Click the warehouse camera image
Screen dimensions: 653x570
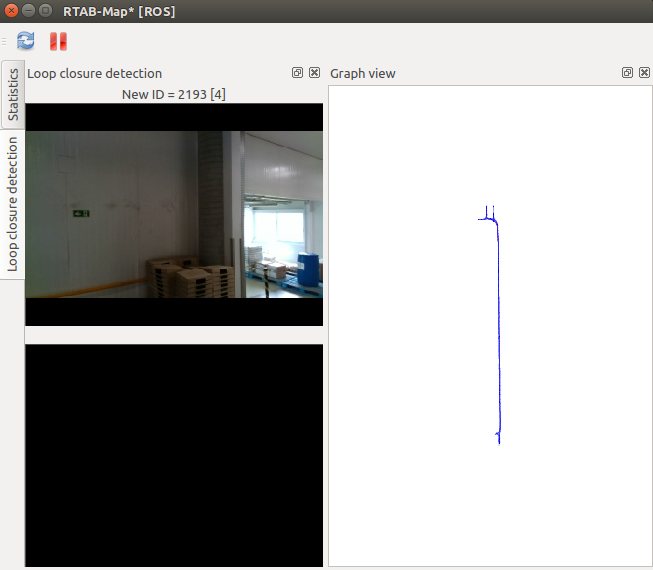(x=174, y=214)
